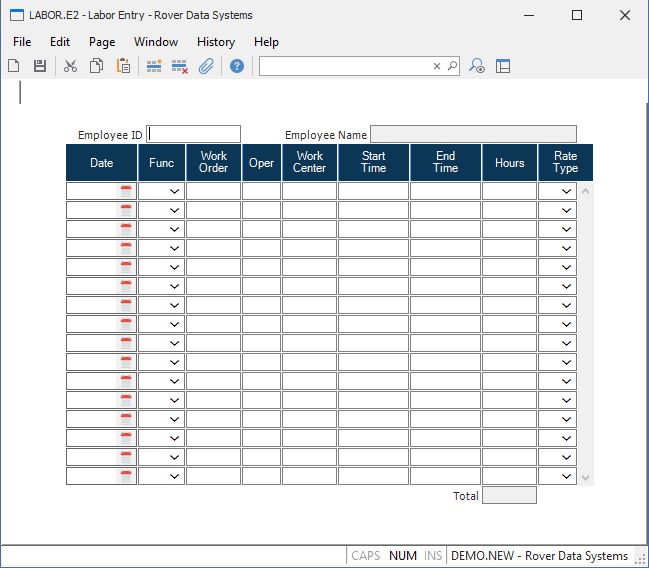Click the New record toolbar icon
The image size is (649, 568).
point(14,66)
